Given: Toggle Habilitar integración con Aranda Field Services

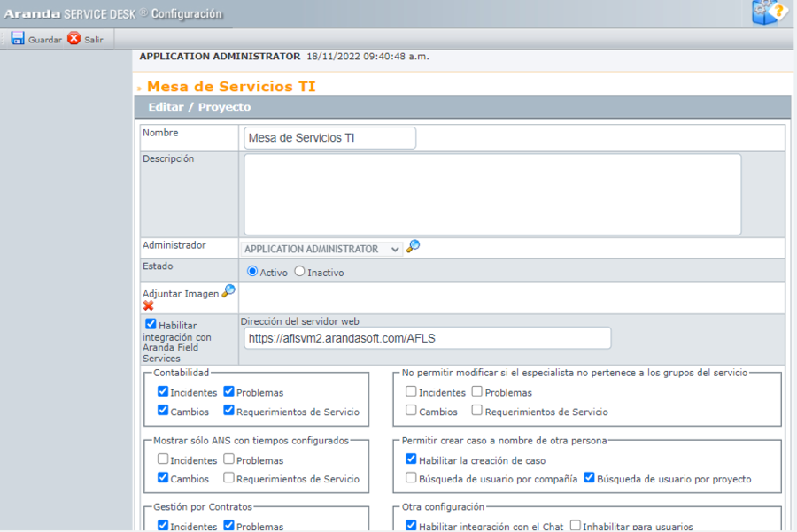Looking at the screenshot, I should (x=151, y=324).
